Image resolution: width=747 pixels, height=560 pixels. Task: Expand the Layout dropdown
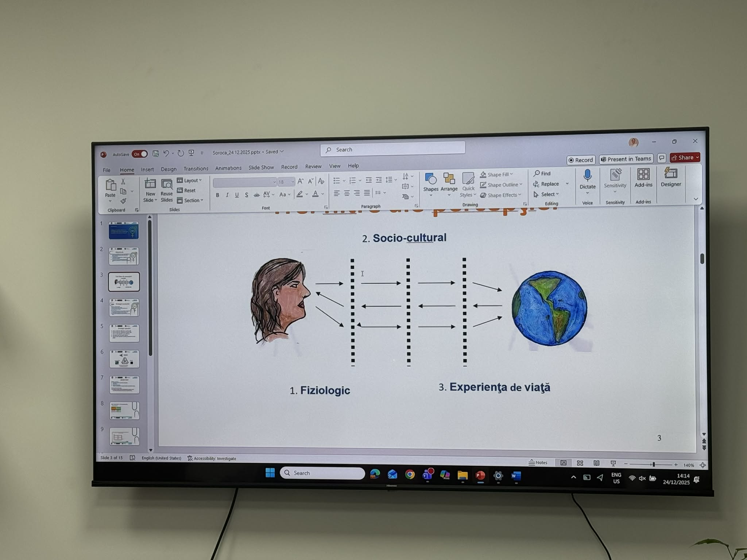190,180
